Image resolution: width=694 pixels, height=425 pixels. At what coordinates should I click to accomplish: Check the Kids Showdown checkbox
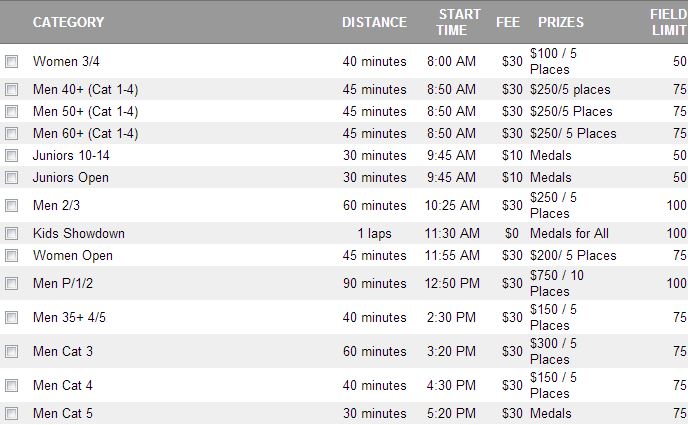12,234
